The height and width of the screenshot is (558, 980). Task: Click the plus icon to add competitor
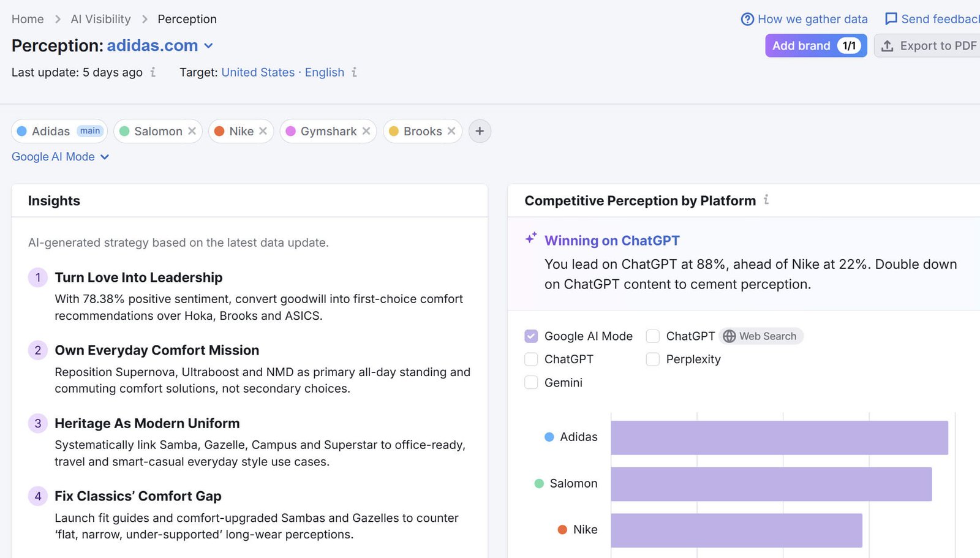[x=480, y=131]
